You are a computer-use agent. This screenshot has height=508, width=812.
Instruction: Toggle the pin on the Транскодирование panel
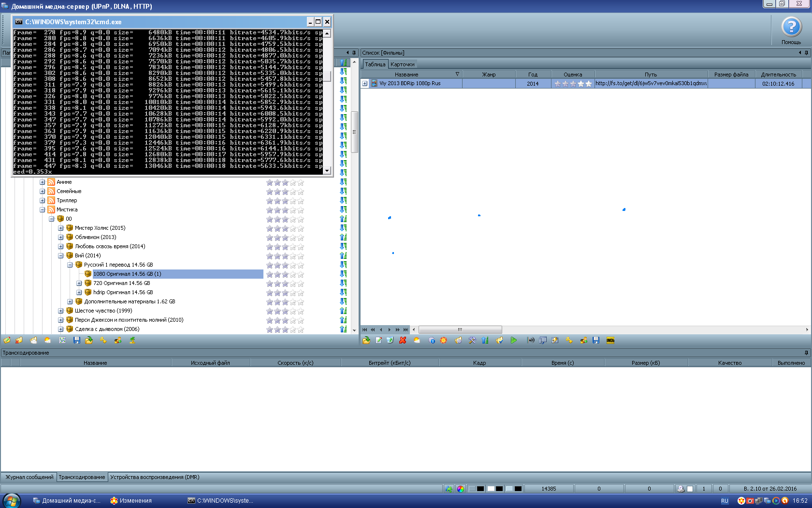tap(806, 353)
